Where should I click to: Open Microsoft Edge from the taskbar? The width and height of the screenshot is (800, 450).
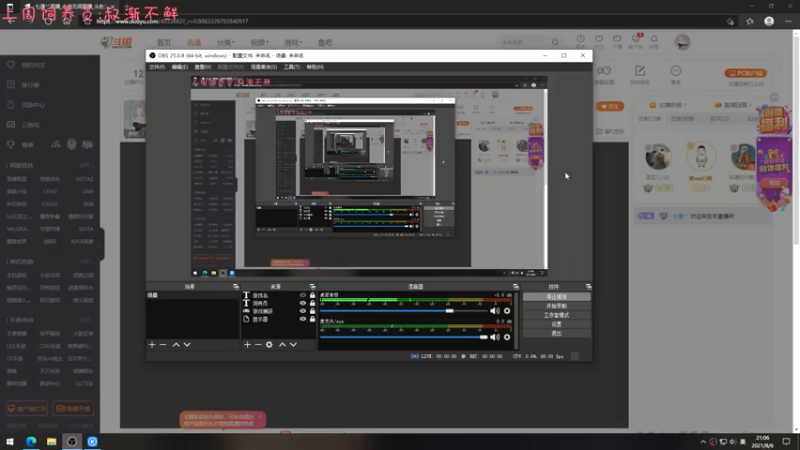click(x=31, y=442)
